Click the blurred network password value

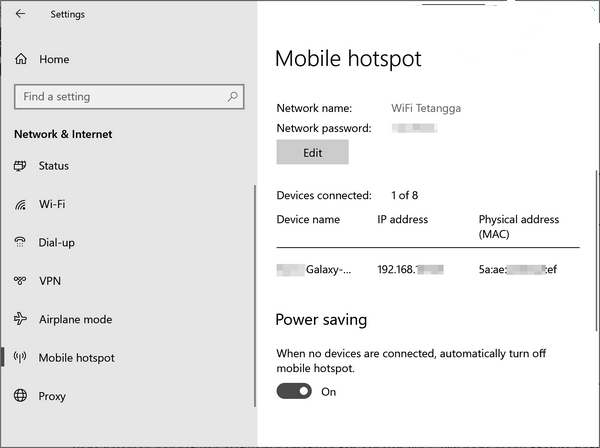tap(414, 128)
